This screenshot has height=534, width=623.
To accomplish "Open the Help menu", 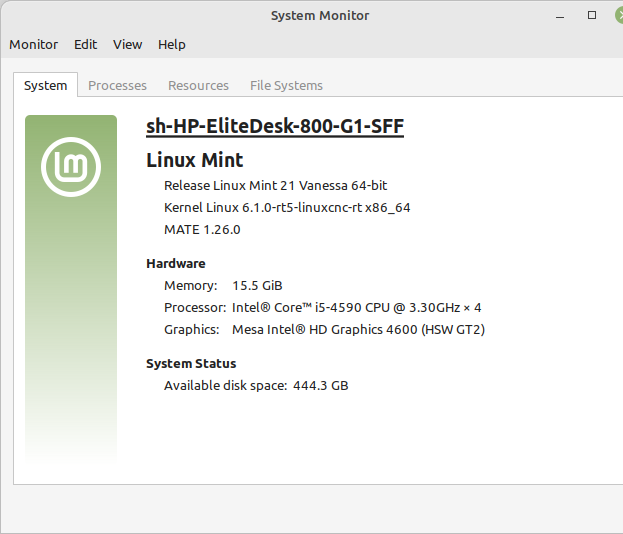I will tap(172, 44).
